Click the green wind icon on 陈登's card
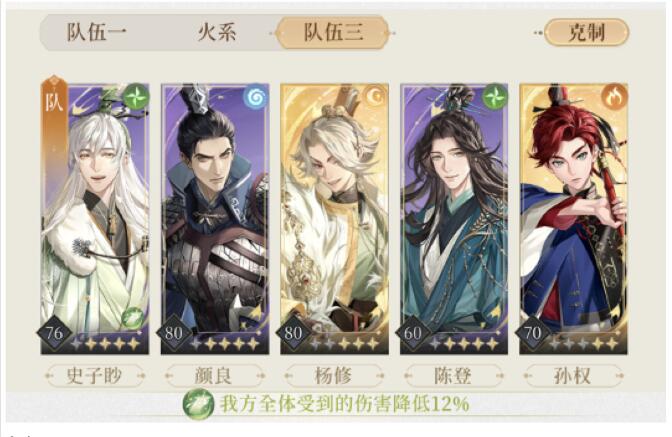This screenshot has height=437, width=672. point(495,96)
